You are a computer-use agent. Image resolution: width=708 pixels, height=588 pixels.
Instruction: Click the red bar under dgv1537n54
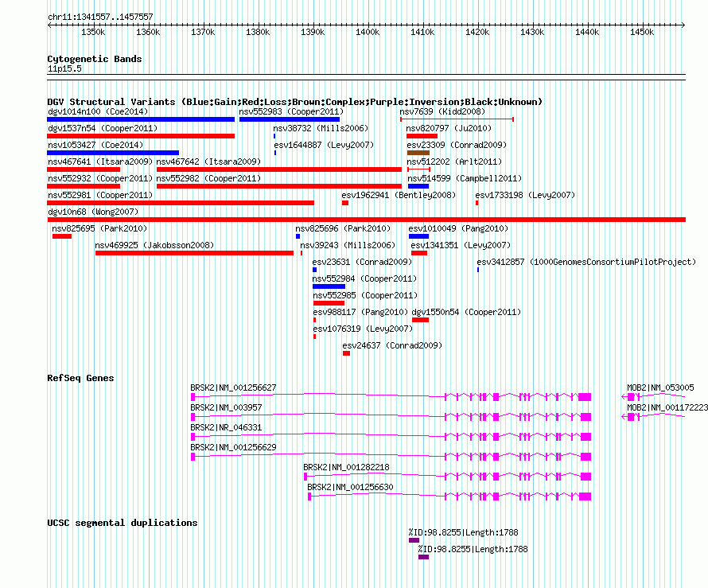tap(141, 136)
